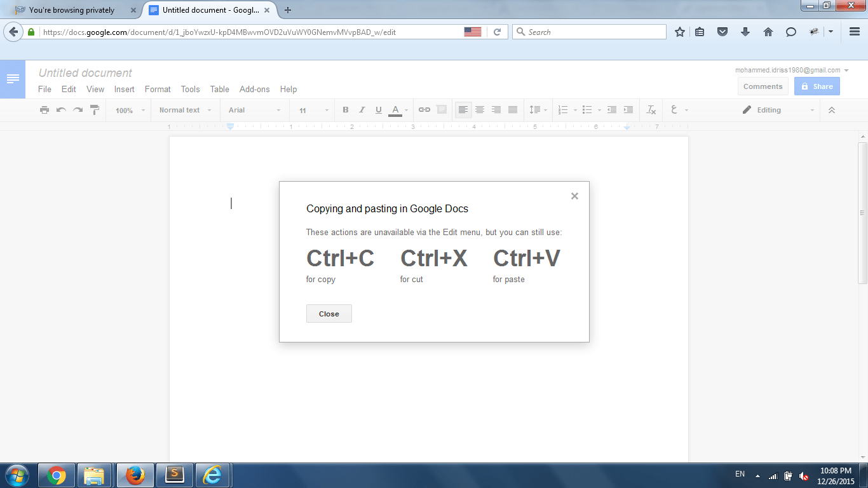868x488 pixels.
Task: Open the Firefox hamburger menu
Action: (855, 32)
